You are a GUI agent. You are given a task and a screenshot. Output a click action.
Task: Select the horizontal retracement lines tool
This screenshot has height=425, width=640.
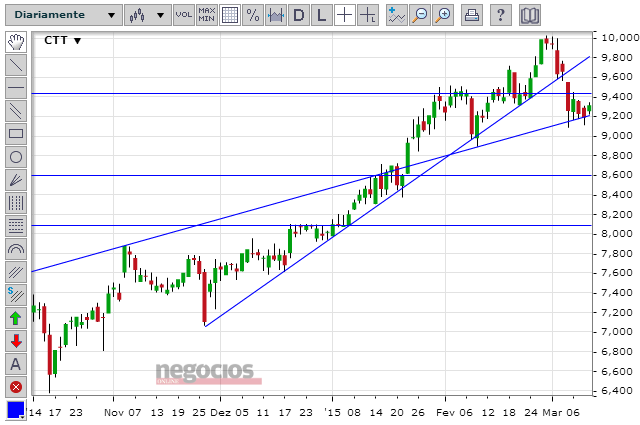16,226
